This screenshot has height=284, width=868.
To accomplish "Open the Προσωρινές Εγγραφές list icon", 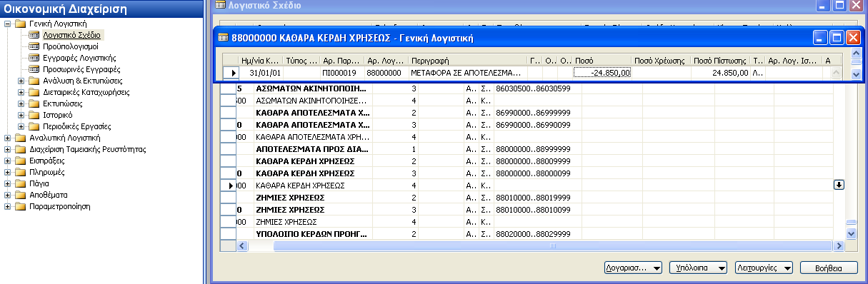I will pos(34,69).
